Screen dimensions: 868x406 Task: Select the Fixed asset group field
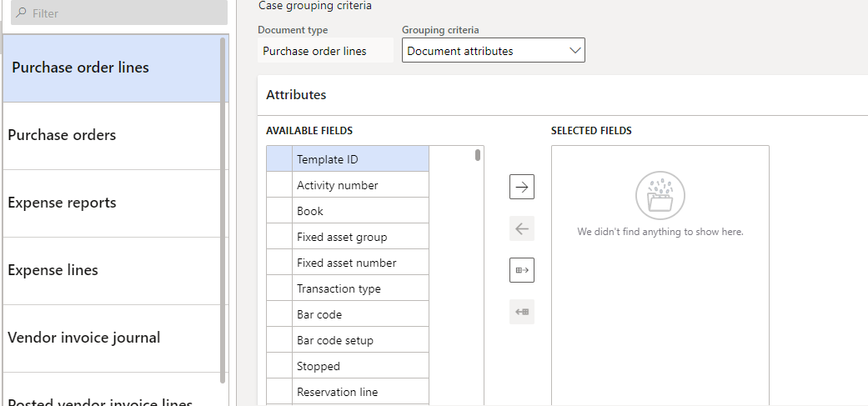tap(360, 237)
